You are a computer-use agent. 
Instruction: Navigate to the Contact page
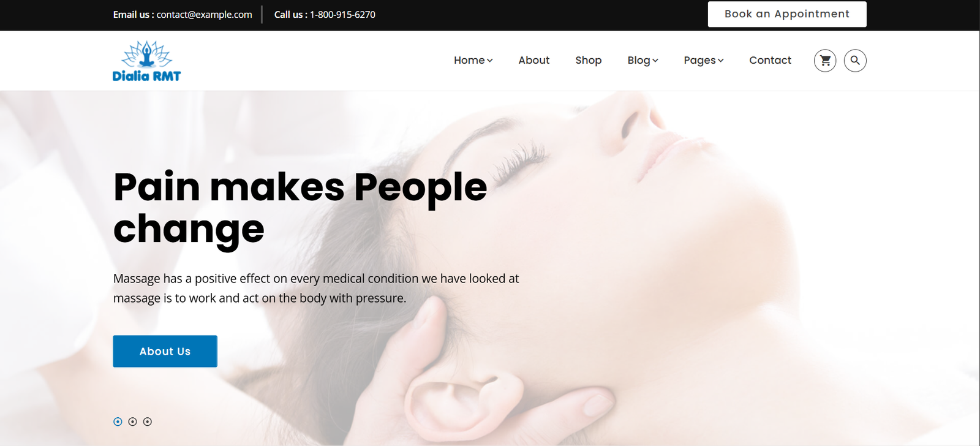point(770,60)
